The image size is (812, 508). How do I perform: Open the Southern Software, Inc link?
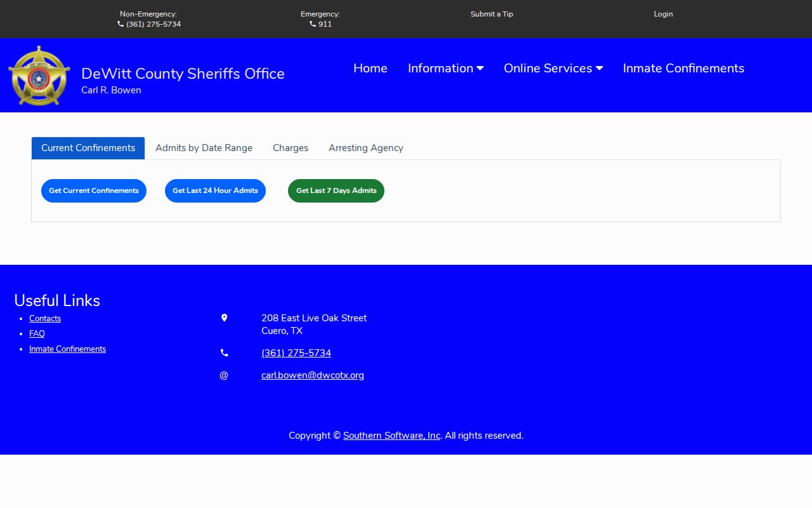point(391,436)
